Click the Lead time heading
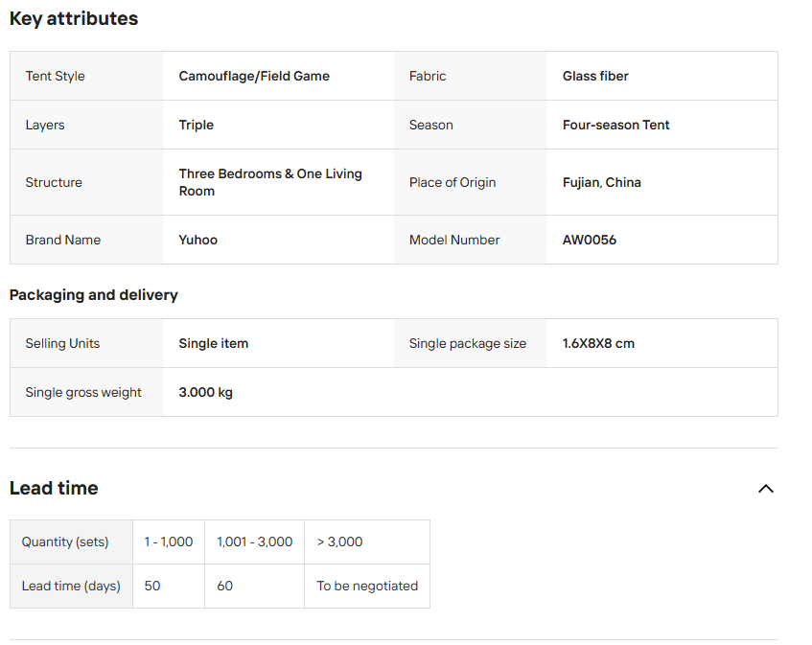 tap(54, 488)
